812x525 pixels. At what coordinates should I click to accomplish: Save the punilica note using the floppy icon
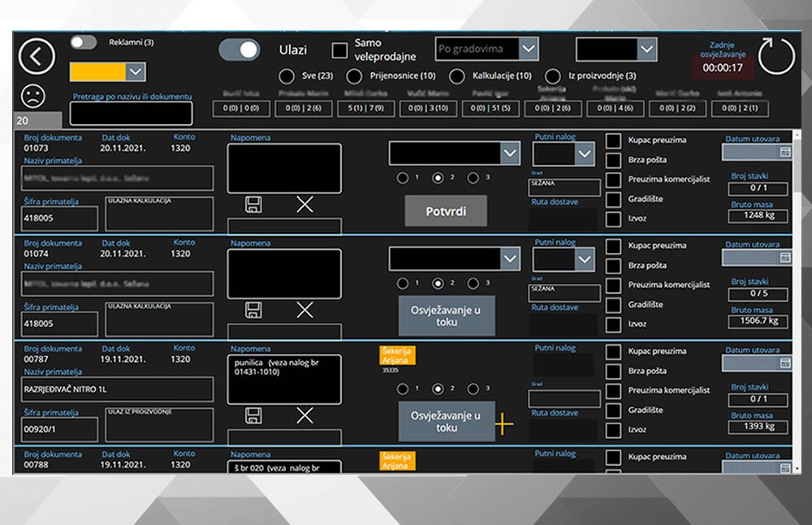pyautogui.click(x=253, y=416)
